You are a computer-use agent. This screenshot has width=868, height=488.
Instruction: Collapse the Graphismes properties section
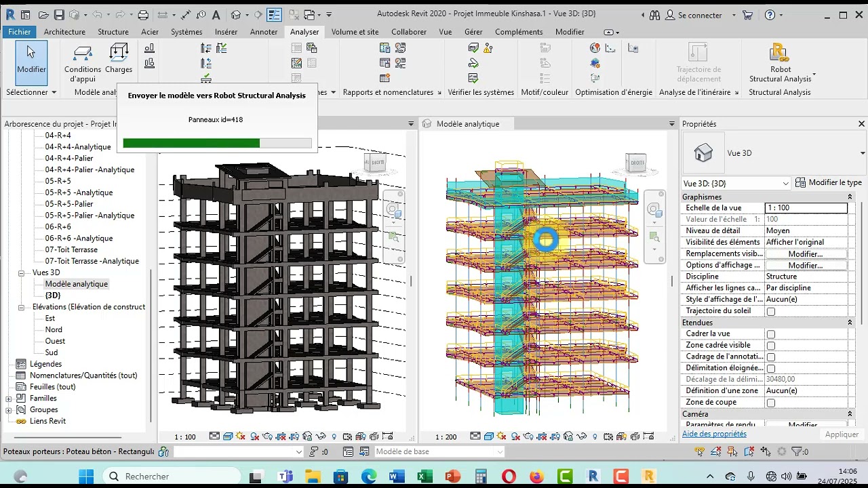tap(850, 197)
